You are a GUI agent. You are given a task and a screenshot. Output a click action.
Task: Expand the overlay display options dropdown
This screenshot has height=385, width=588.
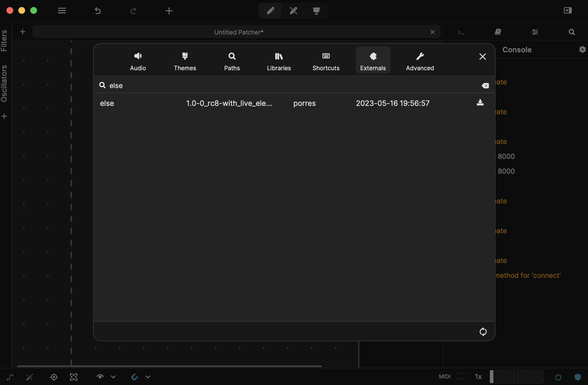[x=113, y=377]
